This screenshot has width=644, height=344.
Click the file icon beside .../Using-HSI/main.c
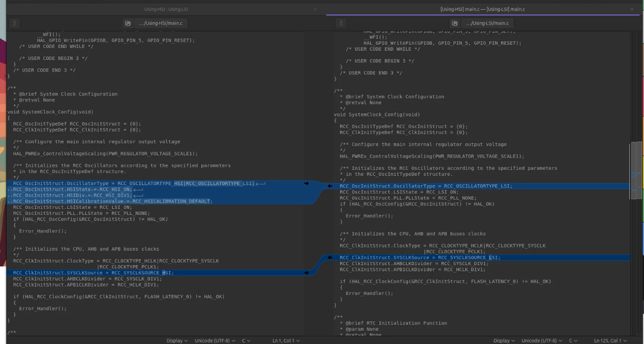(x=128, y=23)
